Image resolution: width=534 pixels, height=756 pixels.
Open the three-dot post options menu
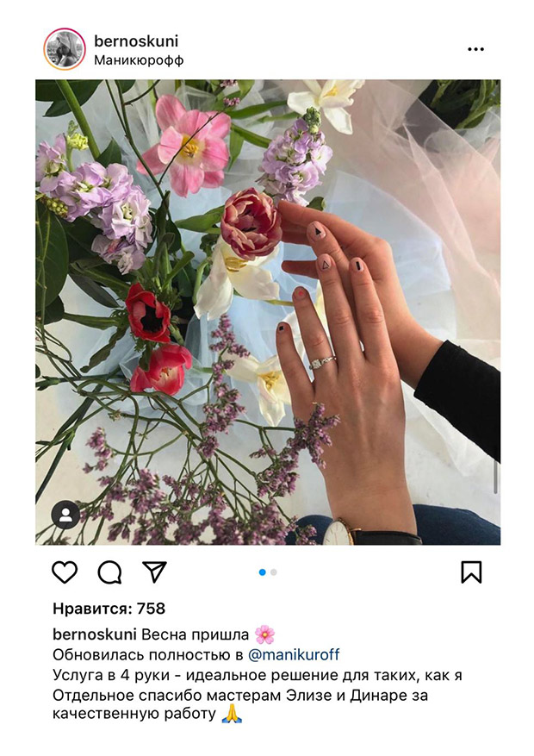475,49
